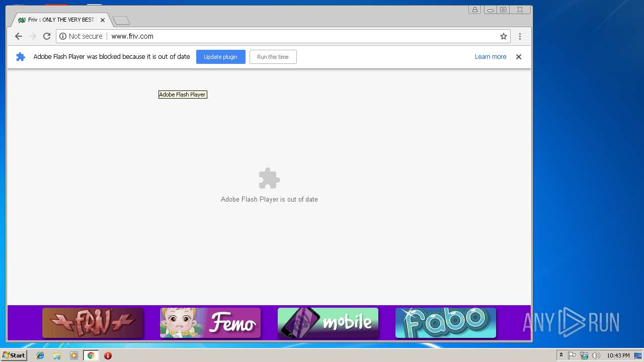Image resolution: width=644 pixels, height=362 pixels.
Task: Open the Chrome three-dot menu
Action: click(x=520, y=36)
